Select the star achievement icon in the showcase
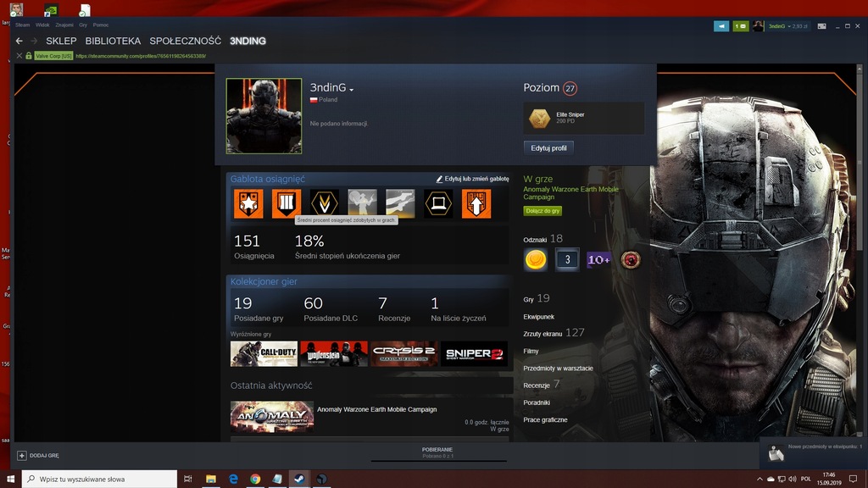Viewport: 868px width, 488px height. 248,203
